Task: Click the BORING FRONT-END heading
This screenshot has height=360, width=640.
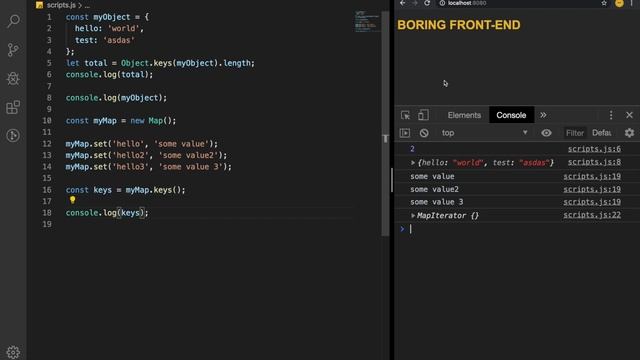Action: point(459,25)
